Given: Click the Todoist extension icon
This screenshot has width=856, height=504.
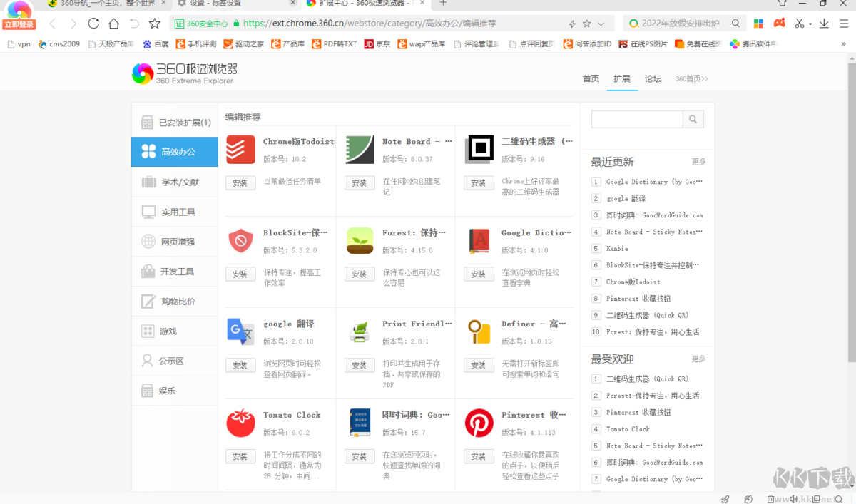Looking at the screenshot, I should pyautogui.click(x=240, y=150).
